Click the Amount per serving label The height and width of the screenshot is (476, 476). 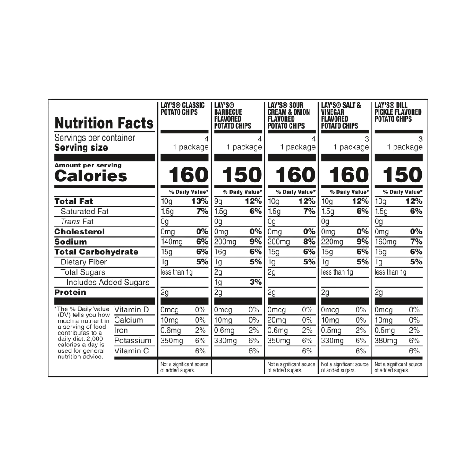(x=88, y=165)
